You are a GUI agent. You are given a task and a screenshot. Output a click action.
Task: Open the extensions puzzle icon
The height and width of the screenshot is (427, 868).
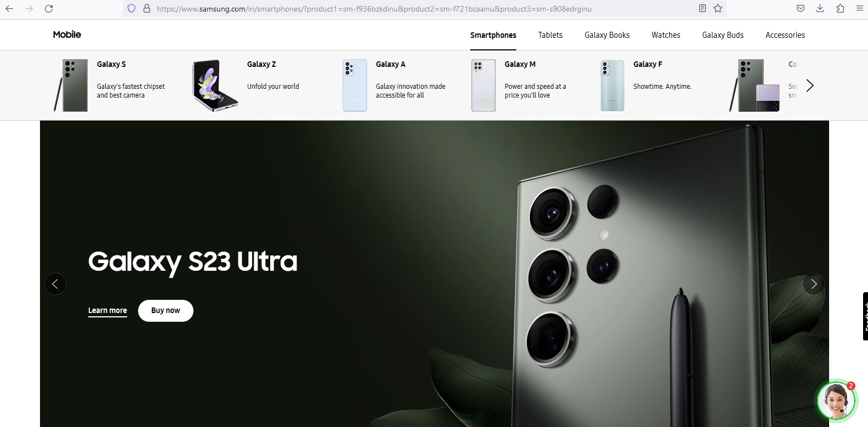coord(840,8)
